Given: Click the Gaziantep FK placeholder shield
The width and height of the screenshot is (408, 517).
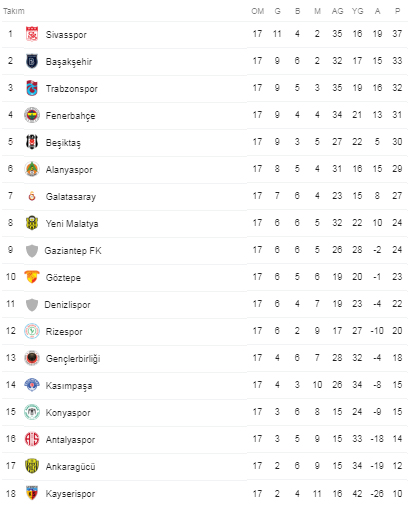Looking at the screenshot, I should click(x=32, y=251).
